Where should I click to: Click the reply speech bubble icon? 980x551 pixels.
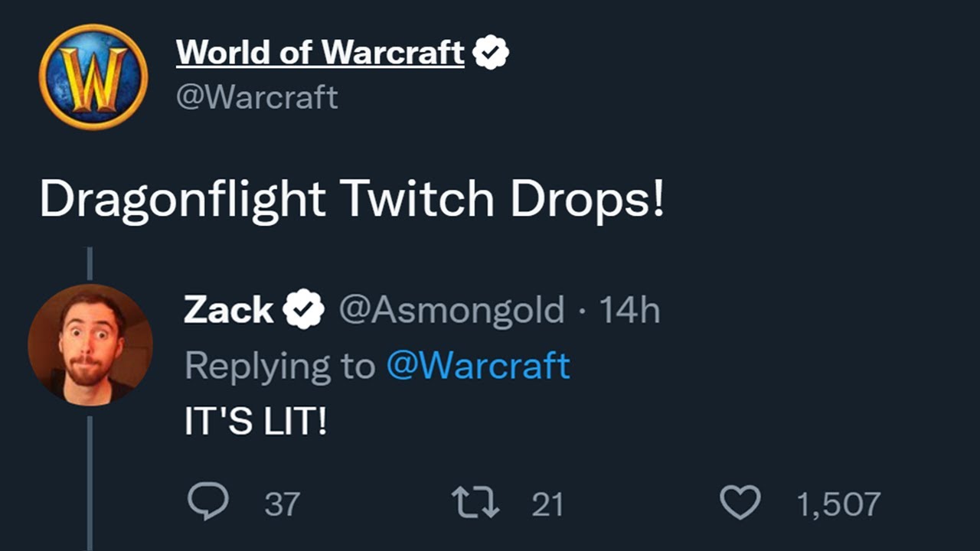pos(207,503)
